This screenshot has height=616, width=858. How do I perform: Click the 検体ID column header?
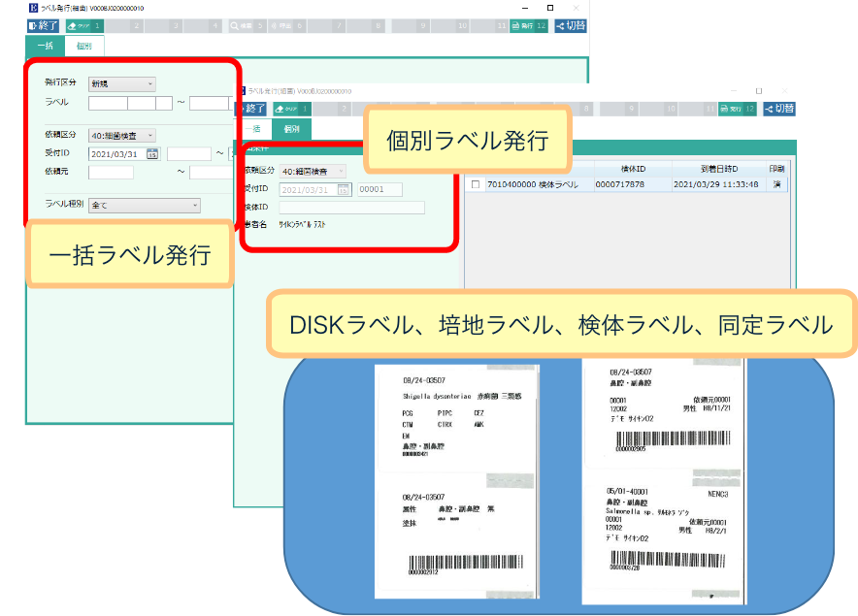(631, 168)
